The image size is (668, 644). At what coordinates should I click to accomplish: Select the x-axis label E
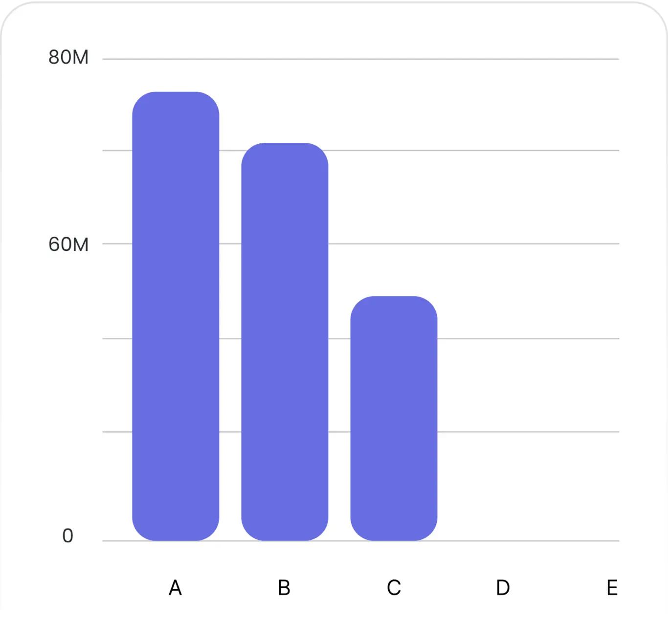point(612,587)
